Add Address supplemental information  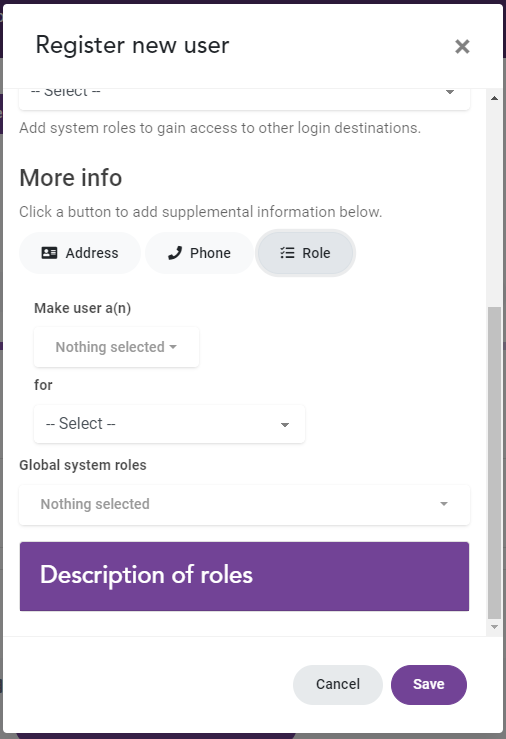click(x=80, y=253)
